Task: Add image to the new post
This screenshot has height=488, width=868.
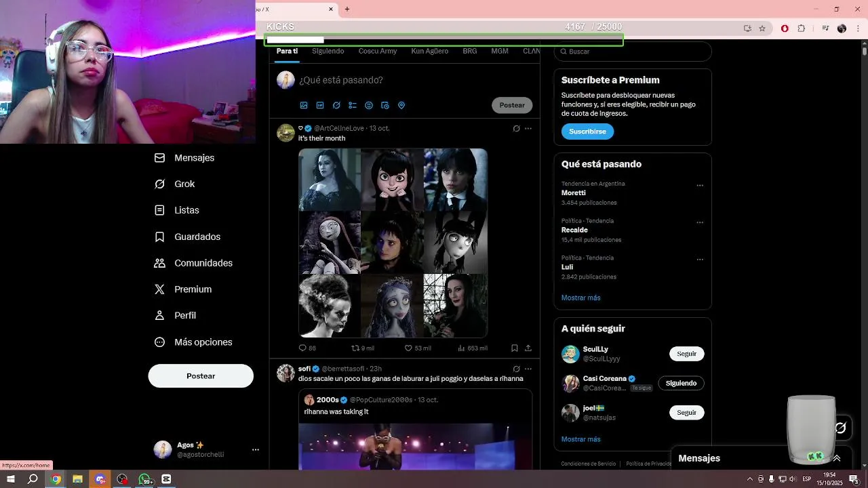Action: (x=304, y=105)
